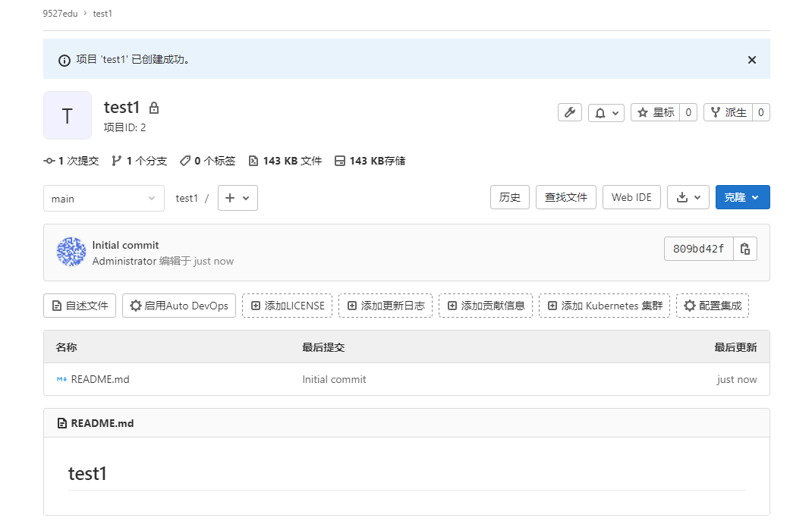This screenshot has width=812, height=527.
Task: Click the 项目ID: 2 text
Action: 124,127
